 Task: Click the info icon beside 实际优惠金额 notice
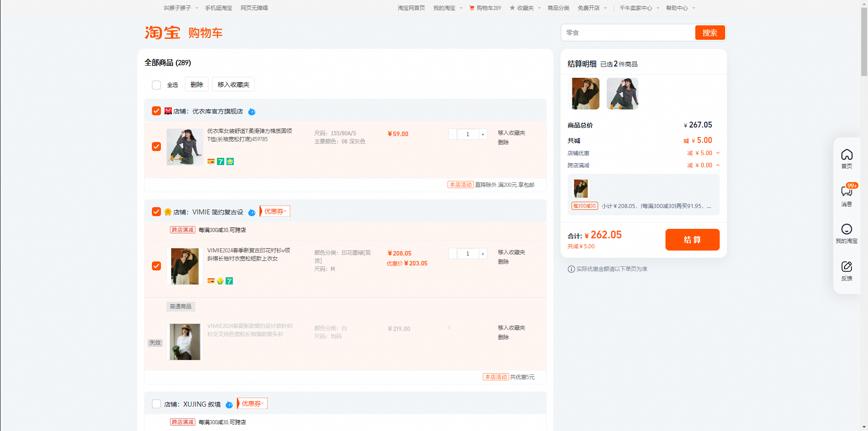click(x=571, y=269)
